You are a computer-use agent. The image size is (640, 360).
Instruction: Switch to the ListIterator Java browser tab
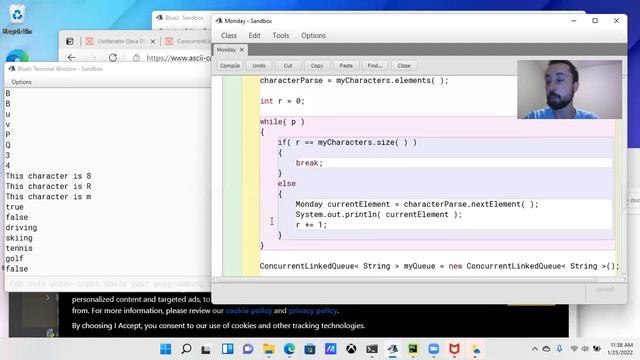(x=121, y=41)
